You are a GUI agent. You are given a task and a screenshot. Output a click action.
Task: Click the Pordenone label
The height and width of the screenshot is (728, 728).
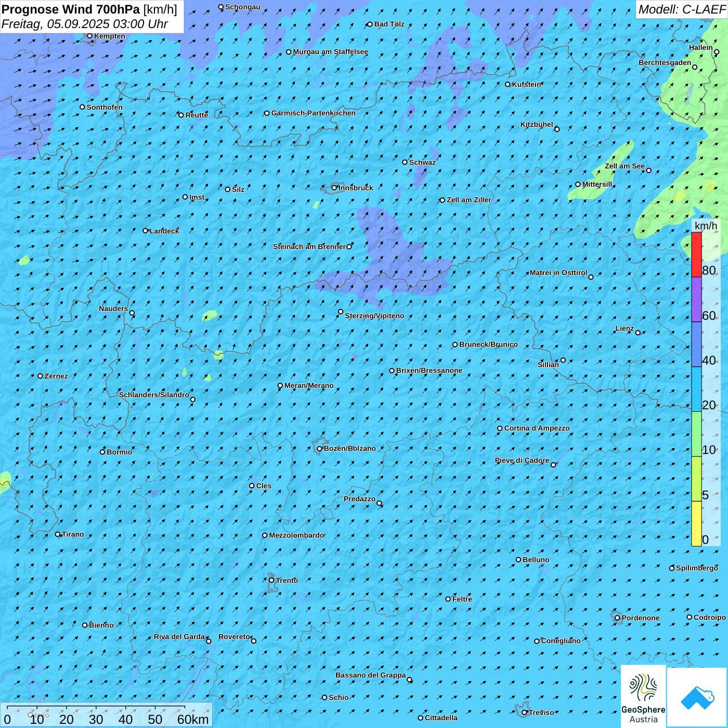pos(641,618)
